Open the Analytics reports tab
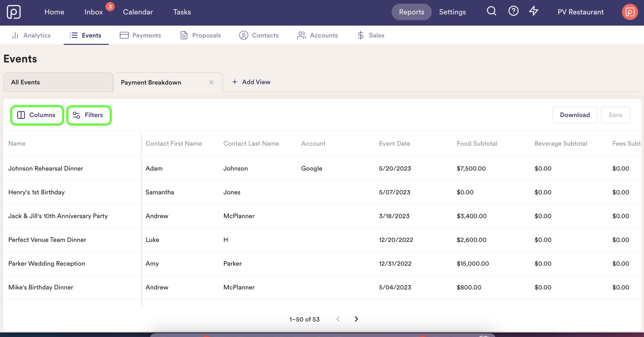Viewport: 644px width, 337px height. (31, 35)
